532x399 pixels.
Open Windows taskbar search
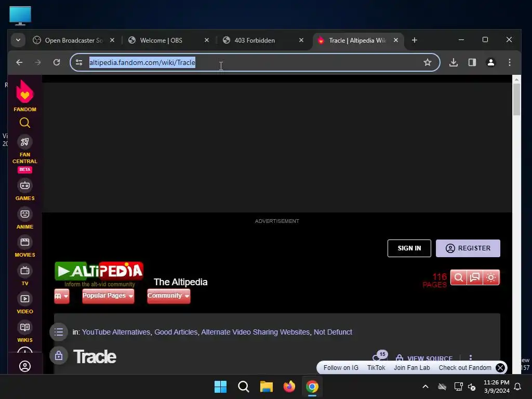[x=243, y=387]
